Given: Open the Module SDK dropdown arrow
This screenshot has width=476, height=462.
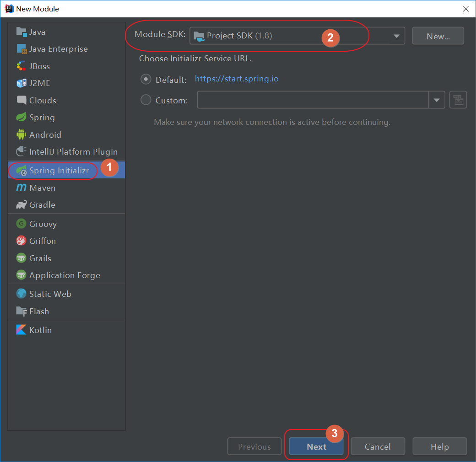Looking at the screenshot, I should coord(396,36).
